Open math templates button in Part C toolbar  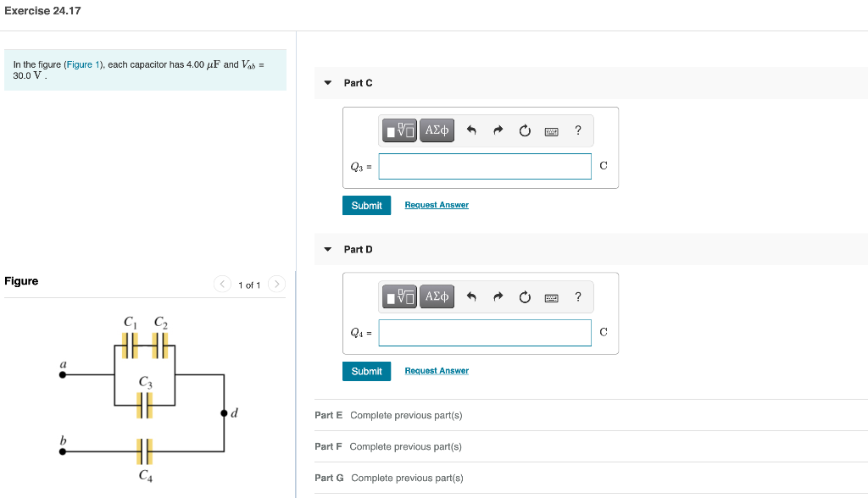coord(399,130)
